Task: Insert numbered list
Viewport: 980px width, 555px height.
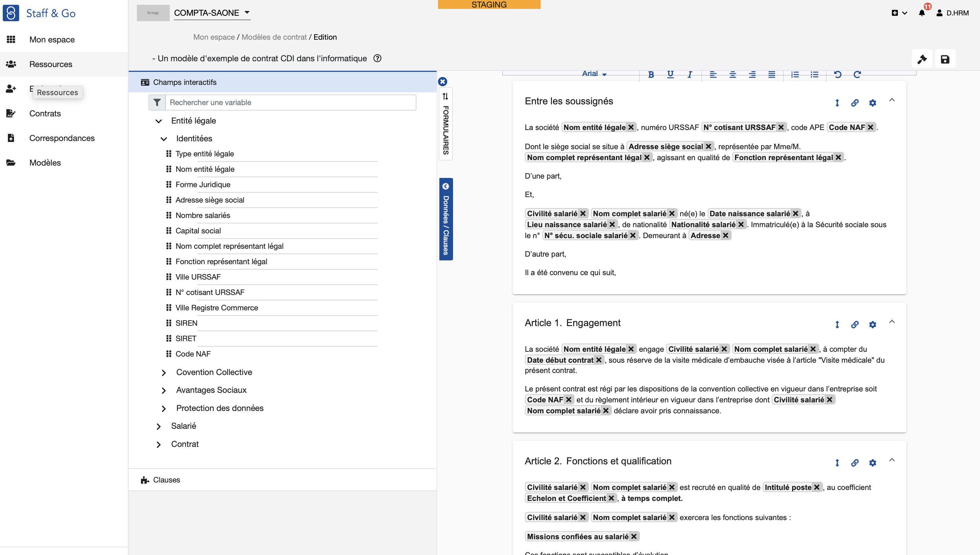Action: (x=795, y=74)
